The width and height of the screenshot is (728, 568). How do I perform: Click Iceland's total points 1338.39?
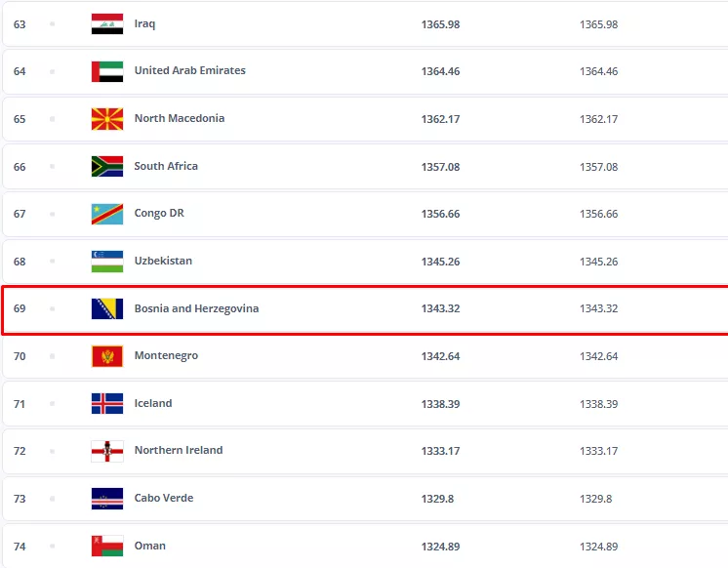440,404
